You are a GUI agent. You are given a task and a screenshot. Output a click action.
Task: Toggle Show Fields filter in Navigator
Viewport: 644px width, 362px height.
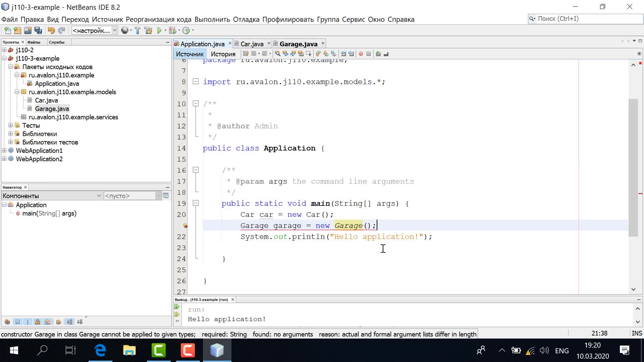point(17,322)
